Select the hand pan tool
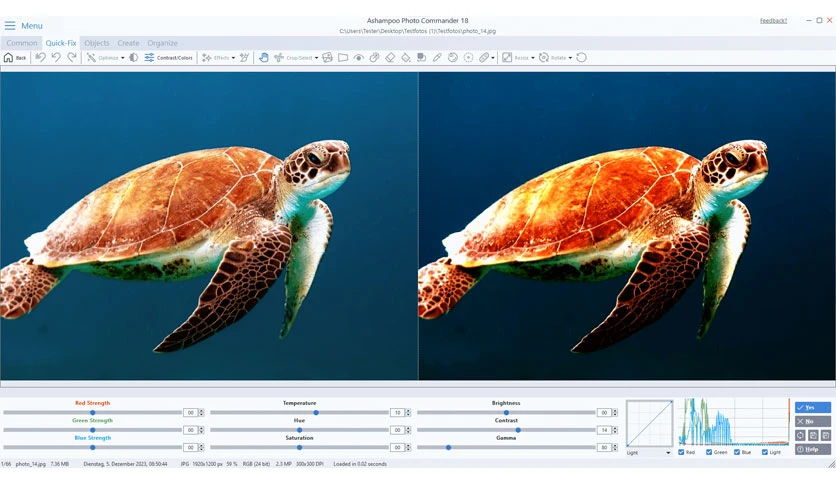 coord(263,58)
